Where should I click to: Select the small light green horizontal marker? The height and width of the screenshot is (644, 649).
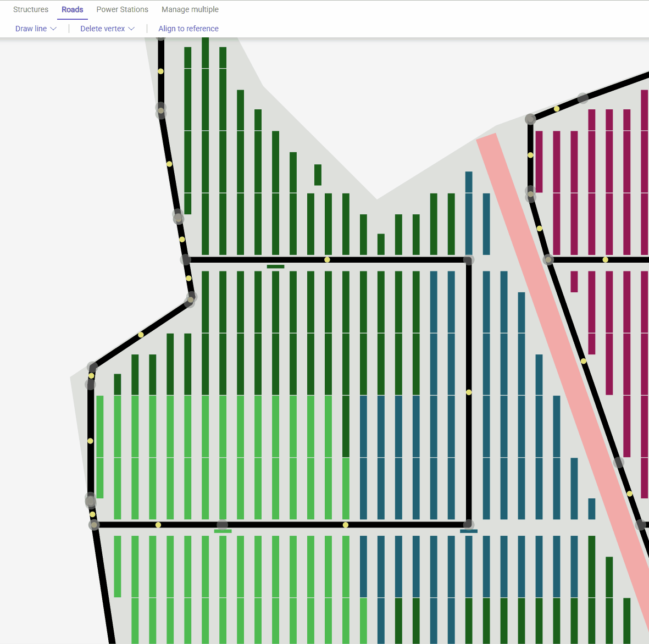[223, 531]
